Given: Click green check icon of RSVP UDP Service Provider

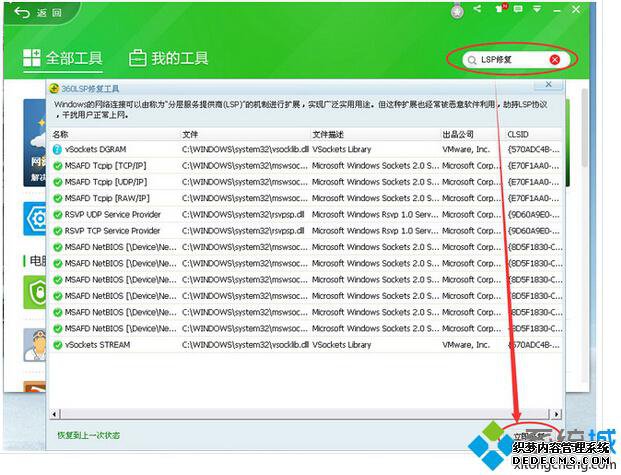Looking at the screenshot, I should coord(58,215).
